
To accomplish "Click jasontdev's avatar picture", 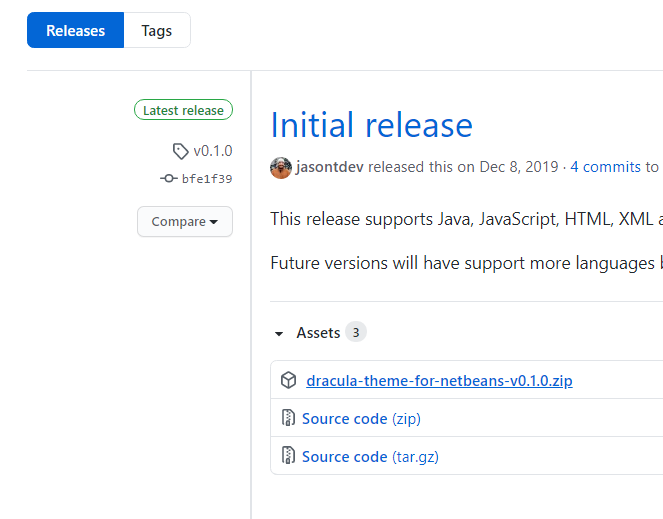I will (281, 168).
